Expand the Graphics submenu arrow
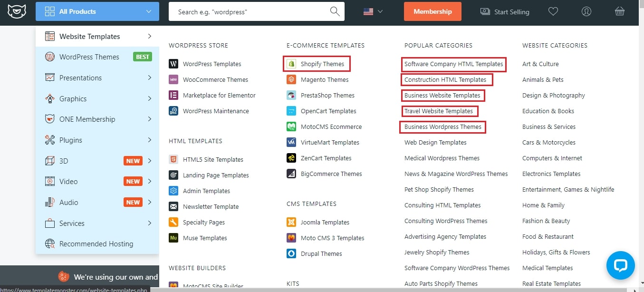 pyautogui.click(x=149, y=98)
